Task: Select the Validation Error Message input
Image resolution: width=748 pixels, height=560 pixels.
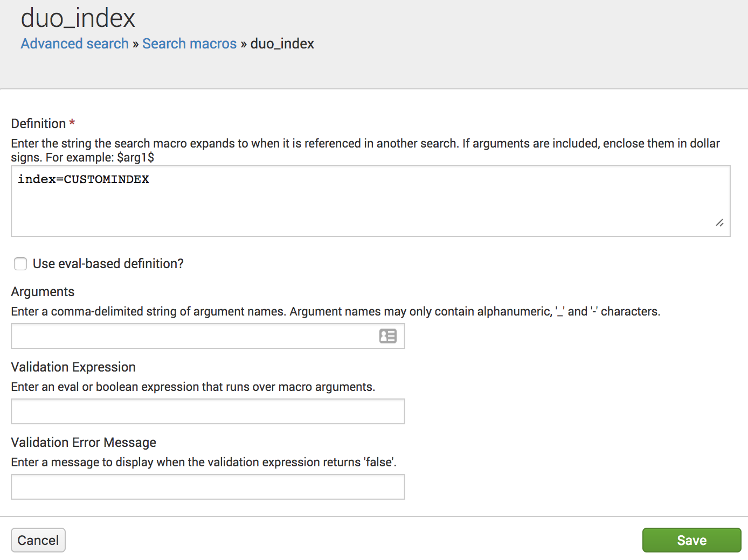Action: [x=207, y=486]
